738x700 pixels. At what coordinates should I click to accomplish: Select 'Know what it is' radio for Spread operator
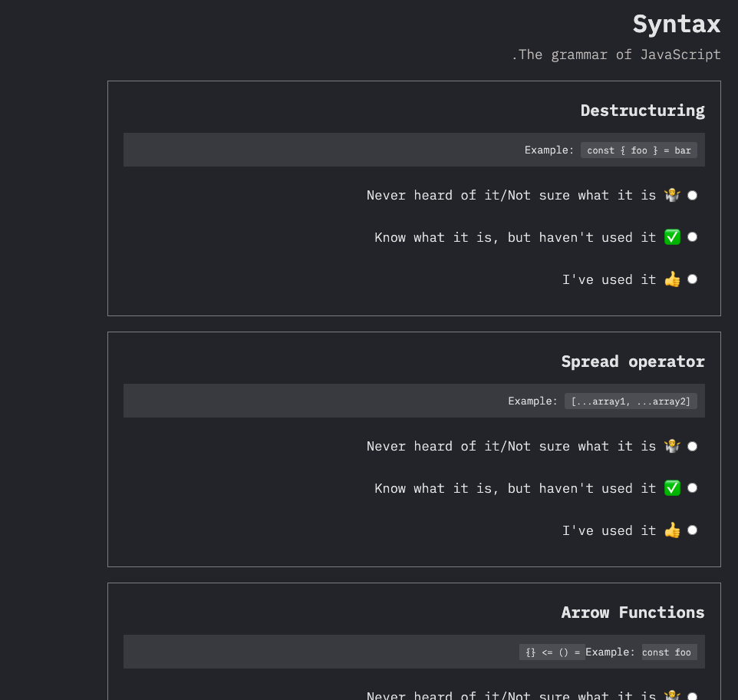[692, 487]
